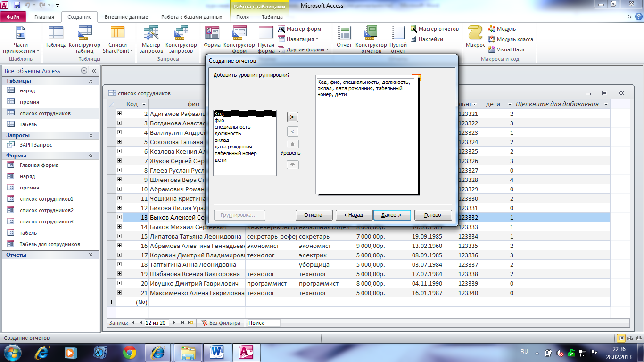Screen dimensions: 644x362
Task: Click the Поиск search box
Action: click(x=263, y=323)
